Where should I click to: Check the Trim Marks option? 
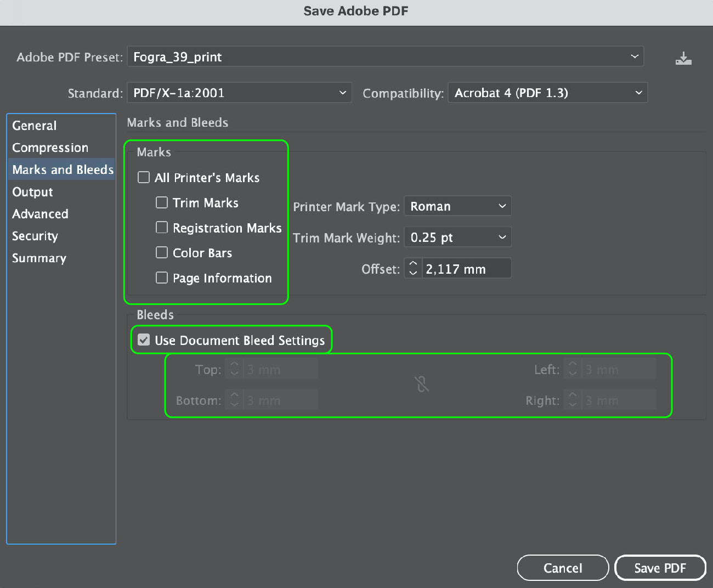click(x=162, y=202)
